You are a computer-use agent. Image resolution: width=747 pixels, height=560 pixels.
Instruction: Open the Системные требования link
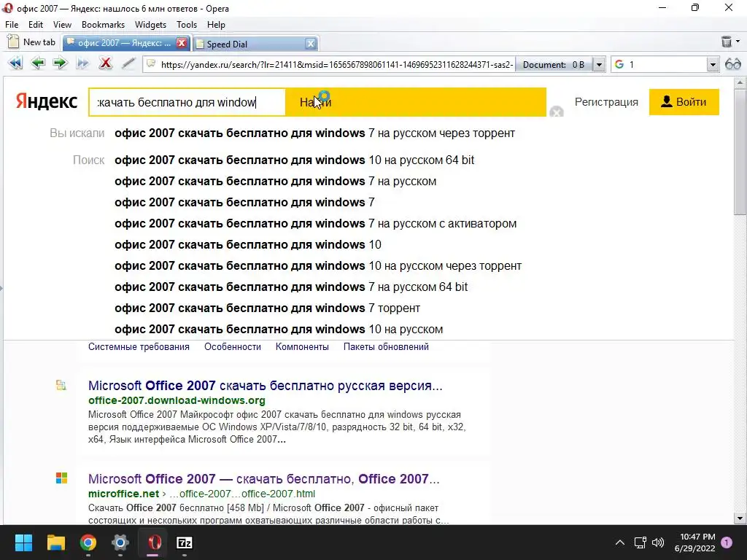pos(139,346)
